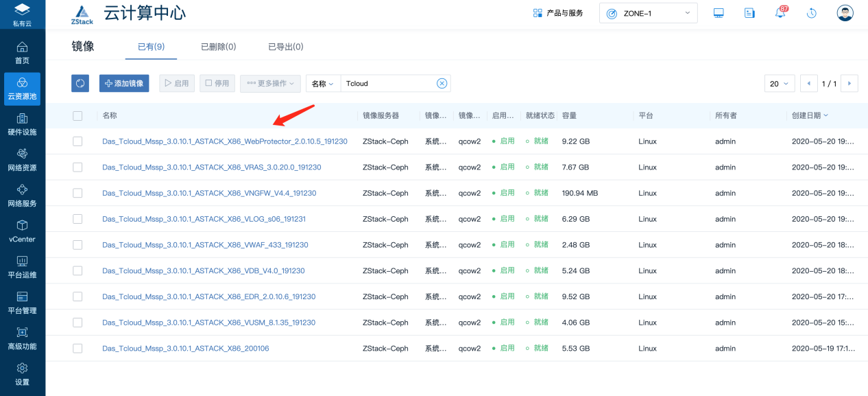This screenshot has height=396, width=868.
Task: Open 产品与服务 grid menu
Action: 558,13
